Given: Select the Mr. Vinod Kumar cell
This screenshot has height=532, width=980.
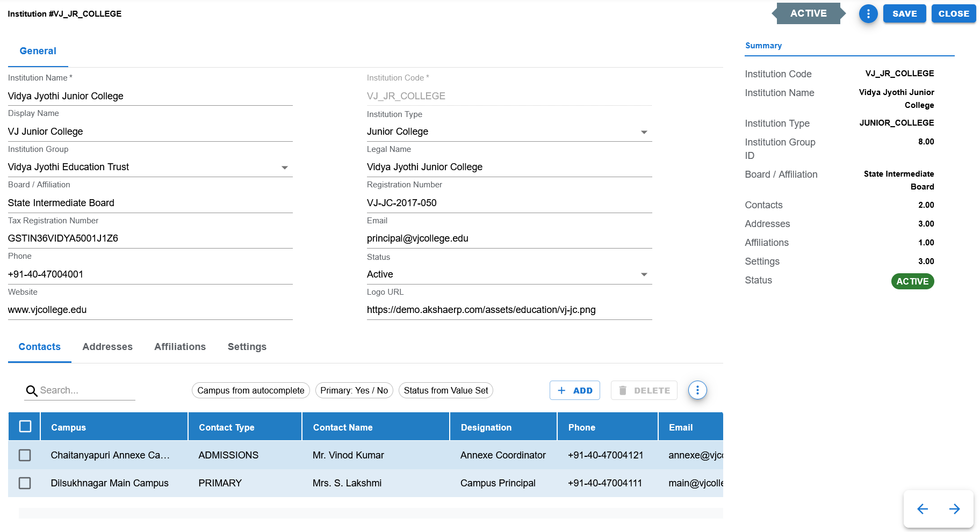Looking at the screenshot, I should (x=376, y=455).
